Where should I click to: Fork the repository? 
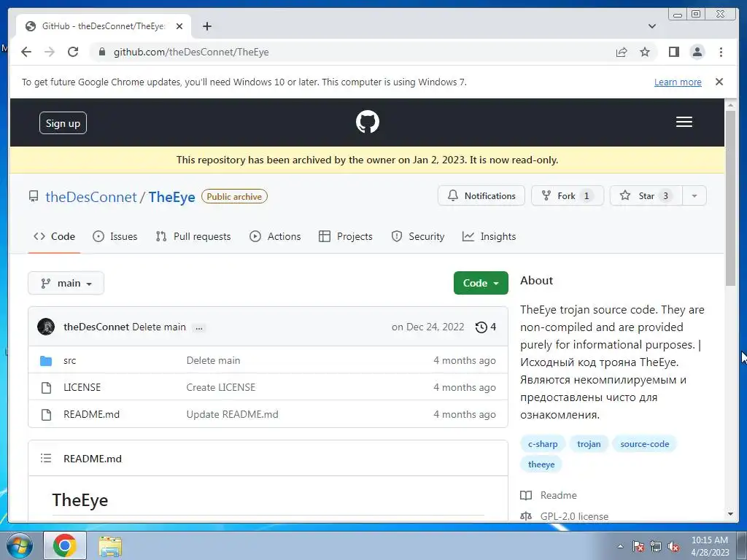pos(568,195)
